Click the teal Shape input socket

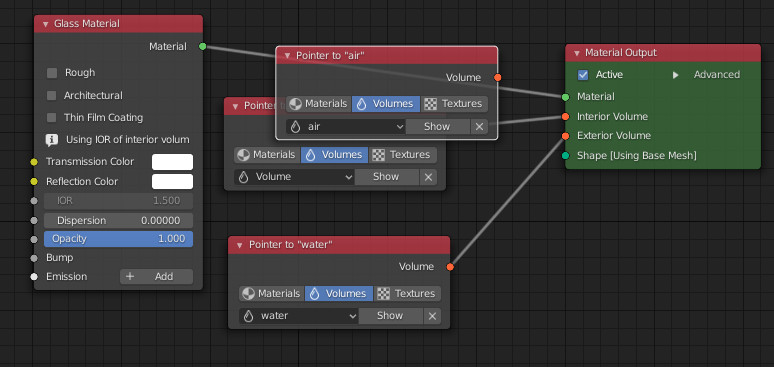click(565, 156)
